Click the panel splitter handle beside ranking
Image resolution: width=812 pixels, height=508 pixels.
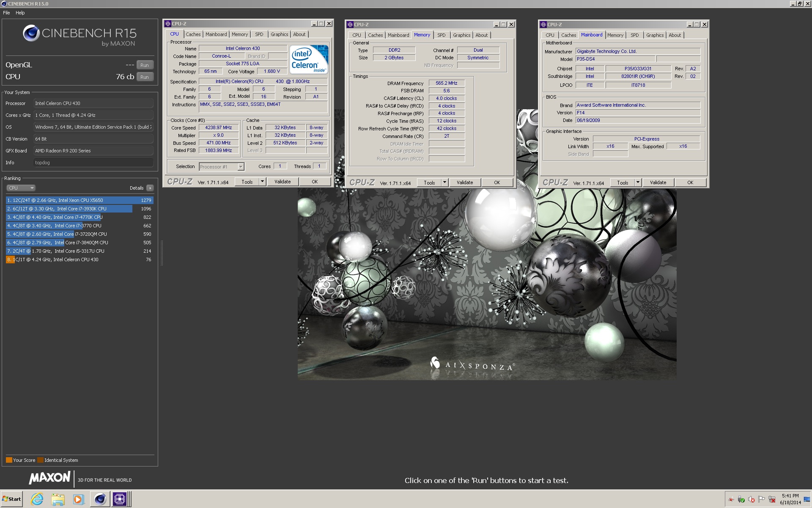[x=162, y=253]
